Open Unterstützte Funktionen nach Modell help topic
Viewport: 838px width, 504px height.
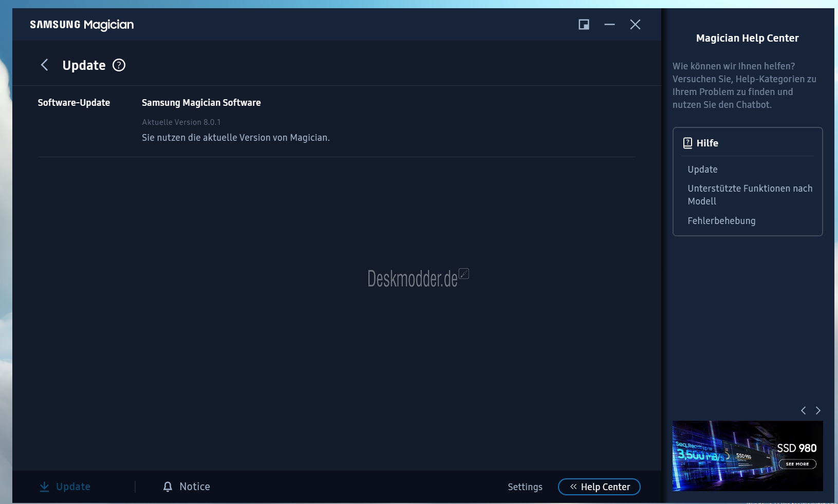click(750, 195)
